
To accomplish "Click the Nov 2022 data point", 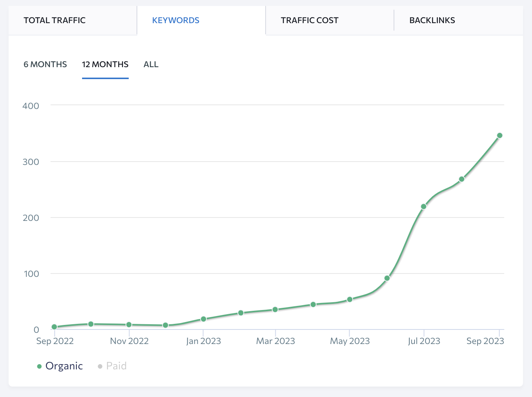I will pos(129,325).
